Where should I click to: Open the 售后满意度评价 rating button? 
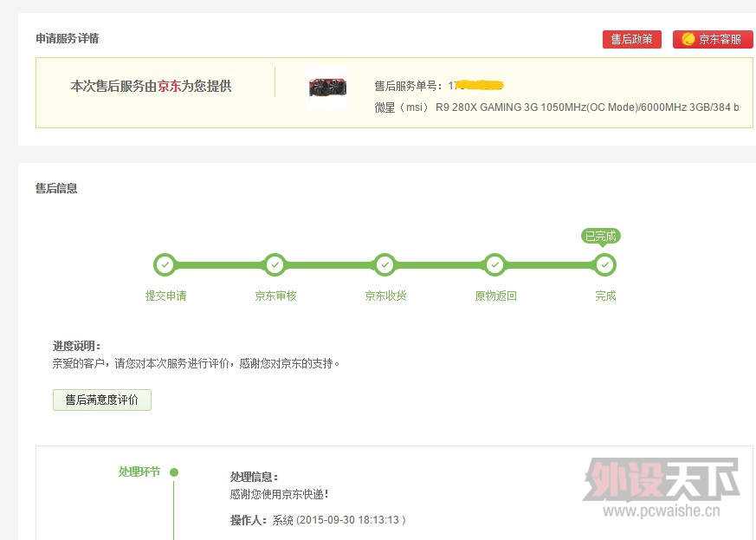(x=102, y=400)
